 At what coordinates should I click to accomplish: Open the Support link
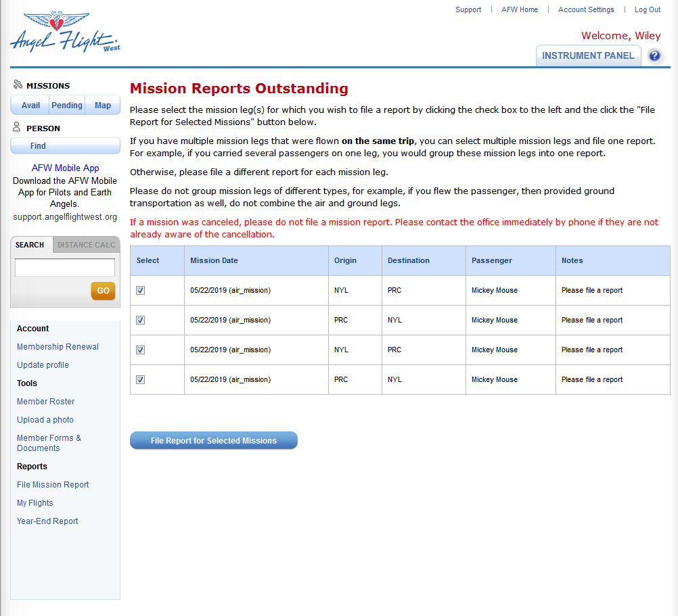pyautogui.click(x=468, y=9)
